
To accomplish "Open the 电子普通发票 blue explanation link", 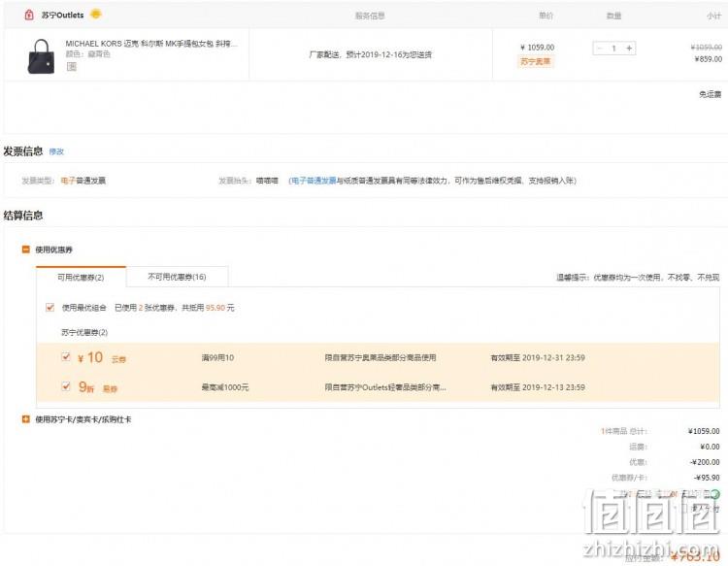I will [314, 181].
